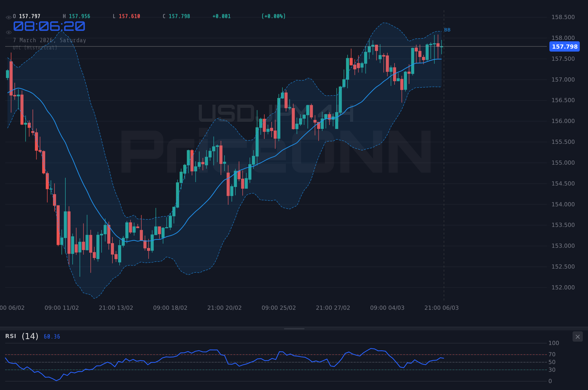Close the RSI indicator pane
The height and width of the screenshot is (390, 588).
tap(577, 337)
